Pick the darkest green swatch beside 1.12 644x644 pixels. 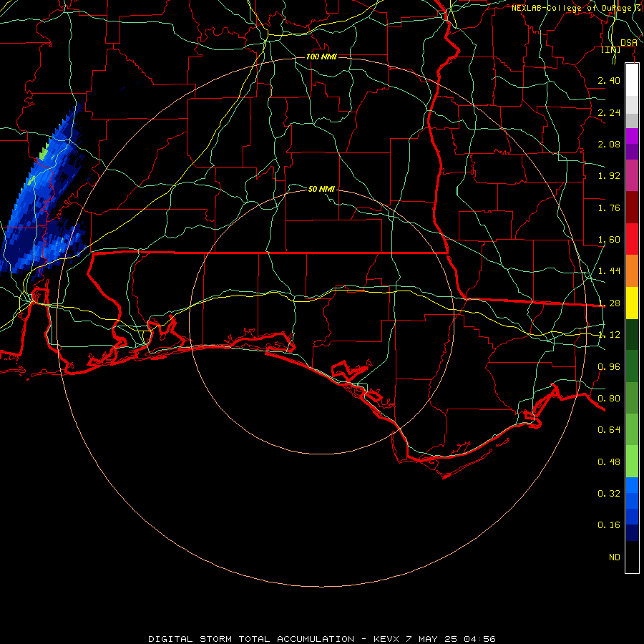[x=632, y=334]
